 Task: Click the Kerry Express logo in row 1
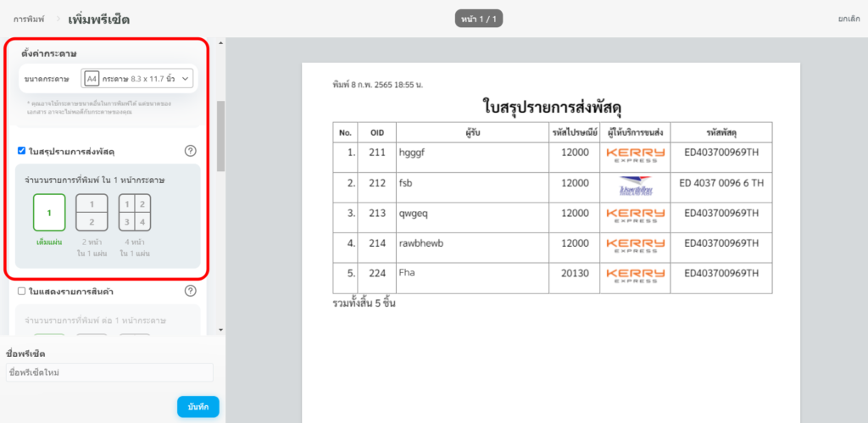tap(635, 154)
